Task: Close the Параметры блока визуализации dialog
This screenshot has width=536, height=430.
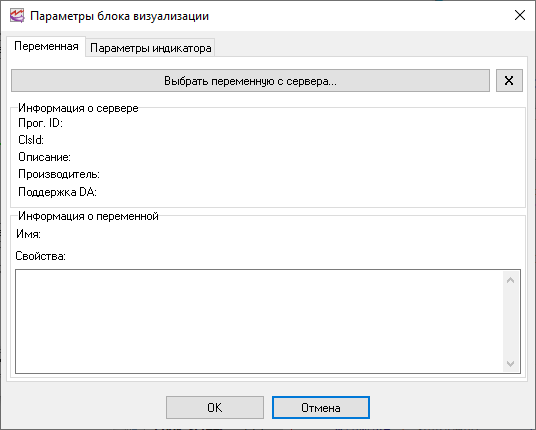Action: (x=520, y=15)
